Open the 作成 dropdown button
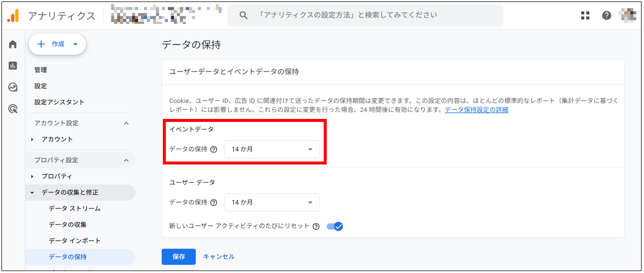The image size is (644, 273). 57,44
